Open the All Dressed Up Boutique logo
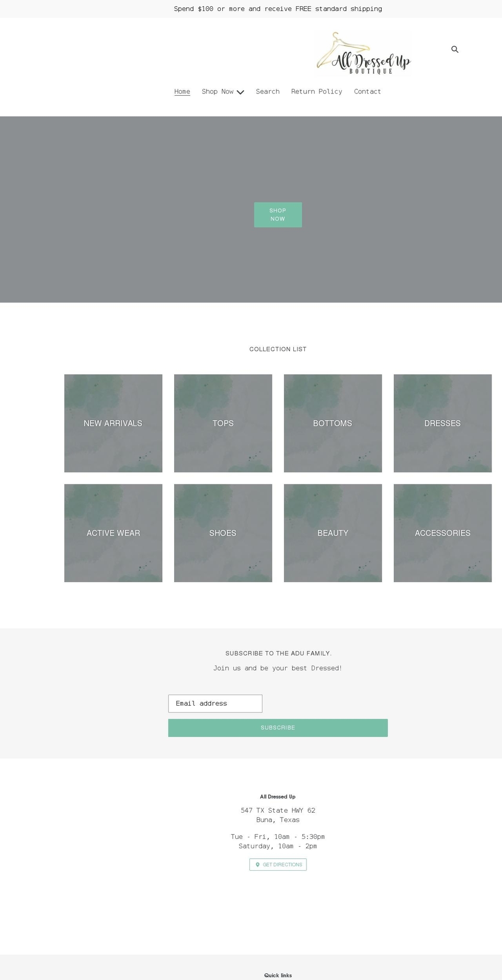The height and width of the screenshot is (980, 502). [363, 54]
